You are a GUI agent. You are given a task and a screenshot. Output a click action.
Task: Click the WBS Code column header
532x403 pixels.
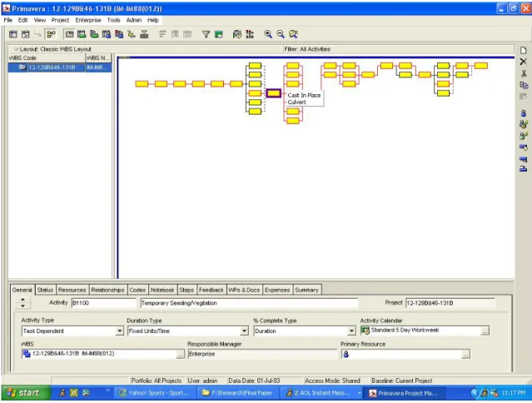point(47,58)
